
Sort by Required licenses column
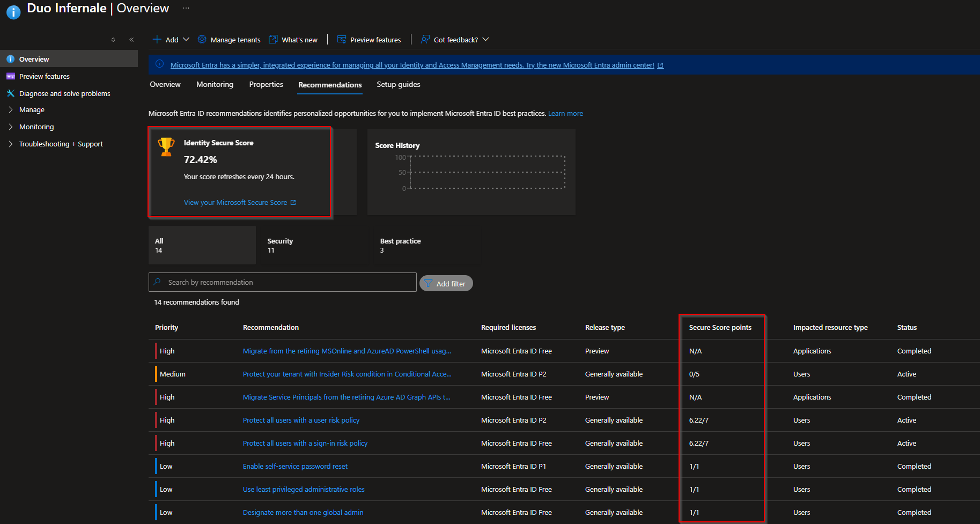[509, 327]
